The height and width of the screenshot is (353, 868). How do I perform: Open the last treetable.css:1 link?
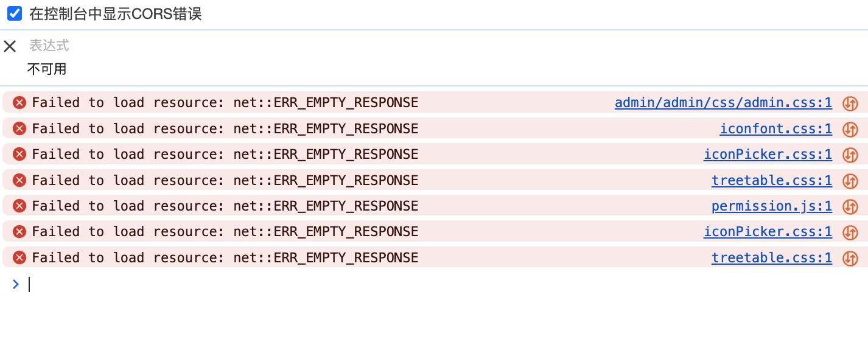[772, 258]
